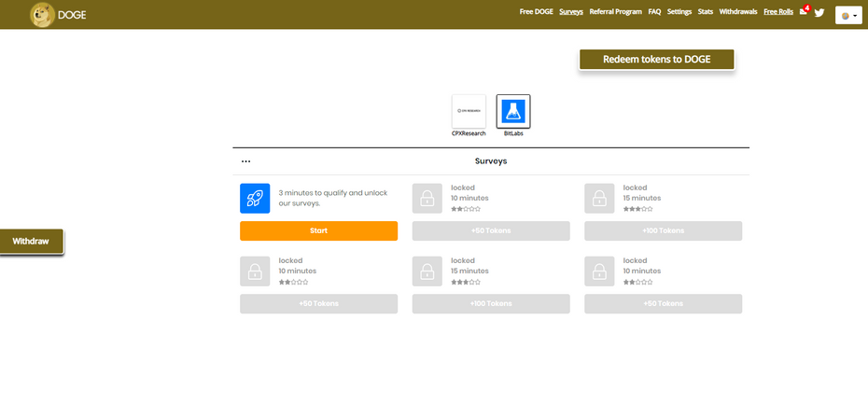The height and width of the screenshot is (403, 868).
Task: Select the BitLabs flask icon
Action: pos(513,111)
